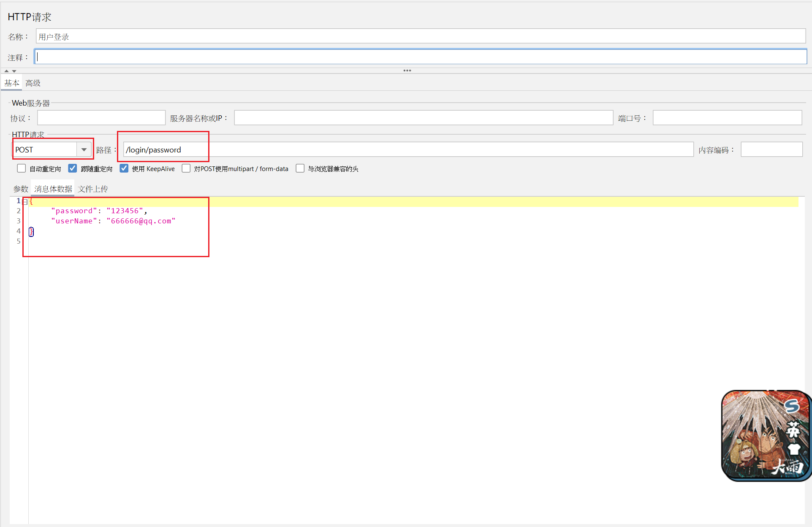This screenshot has width=812, height=527.
Task: Switch to the 高级 tab
Action: coord(33,83)
